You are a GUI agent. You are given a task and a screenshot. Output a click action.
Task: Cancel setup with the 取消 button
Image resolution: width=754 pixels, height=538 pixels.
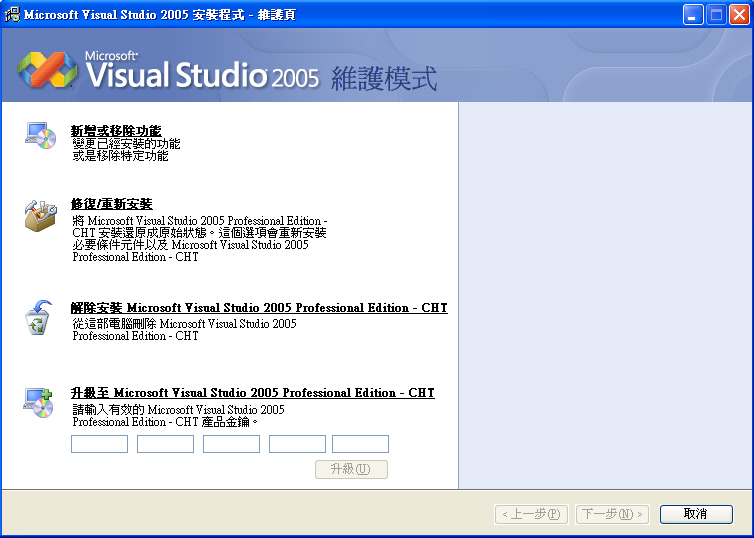696,514
